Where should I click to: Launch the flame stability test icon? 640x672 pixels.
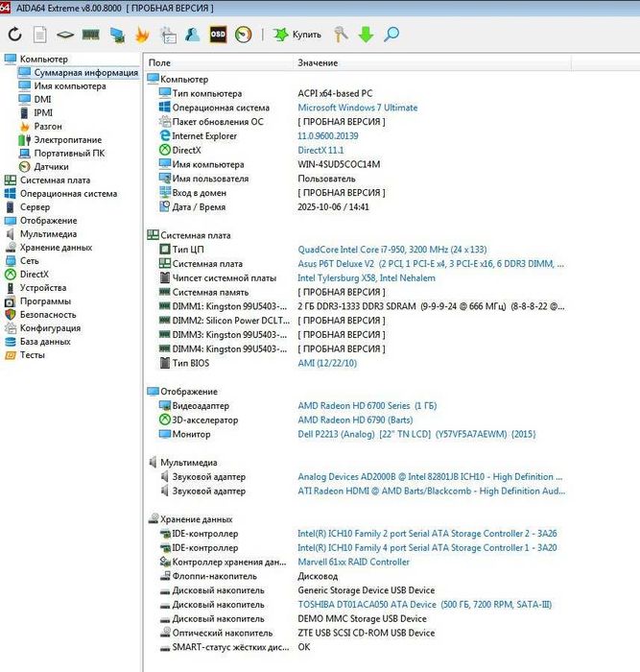click(x=142, y=35)
